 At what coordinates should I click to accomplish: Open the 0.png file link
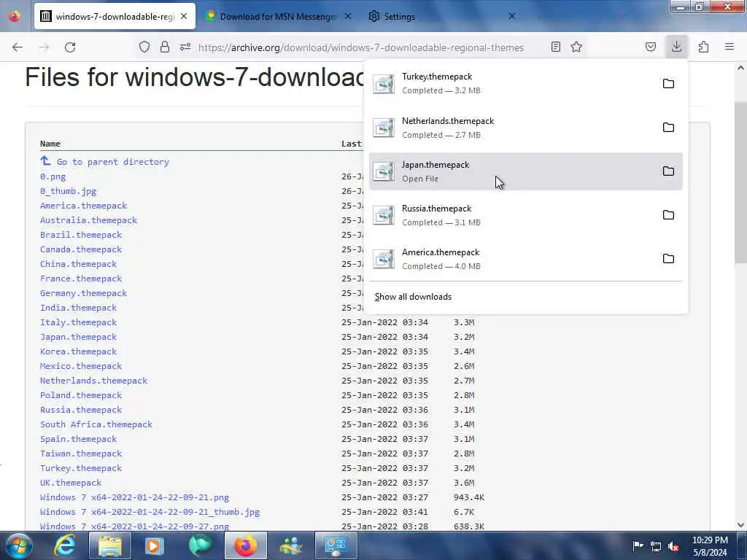coord(53,176)
